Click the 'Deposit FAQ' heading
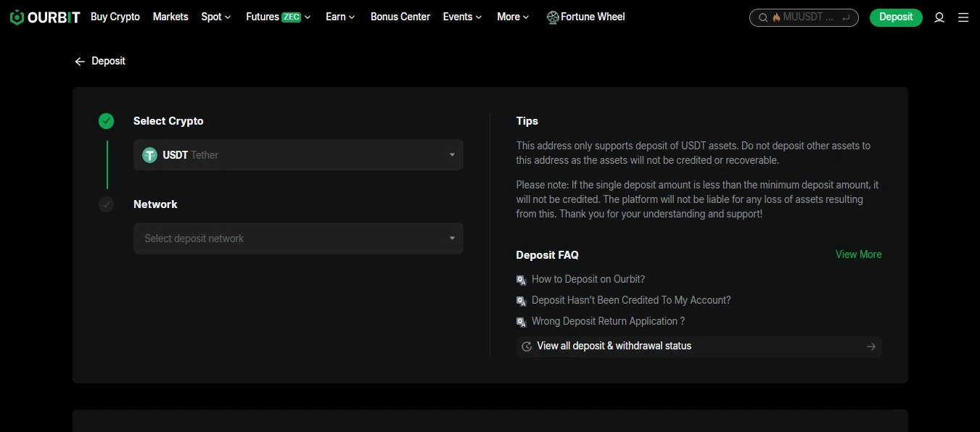The height and width of the screenshot is (432, 980). 548,255
